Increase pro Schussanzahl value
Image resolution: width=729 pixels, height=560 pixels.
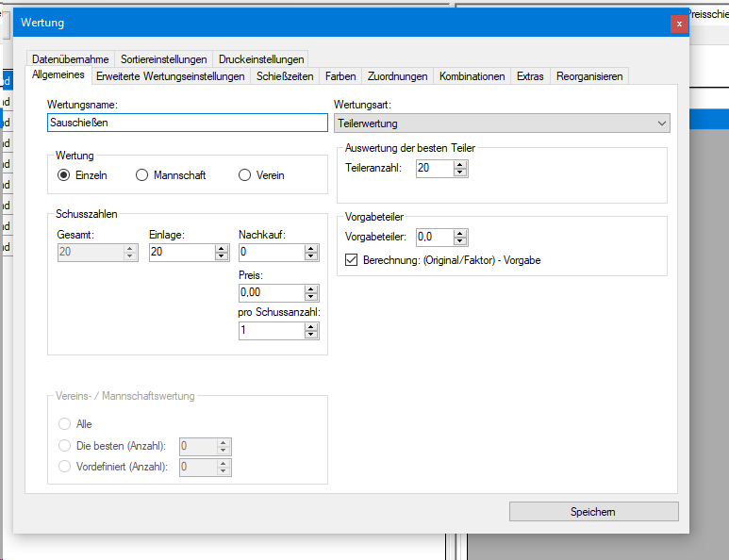click(x=312, y=326)
